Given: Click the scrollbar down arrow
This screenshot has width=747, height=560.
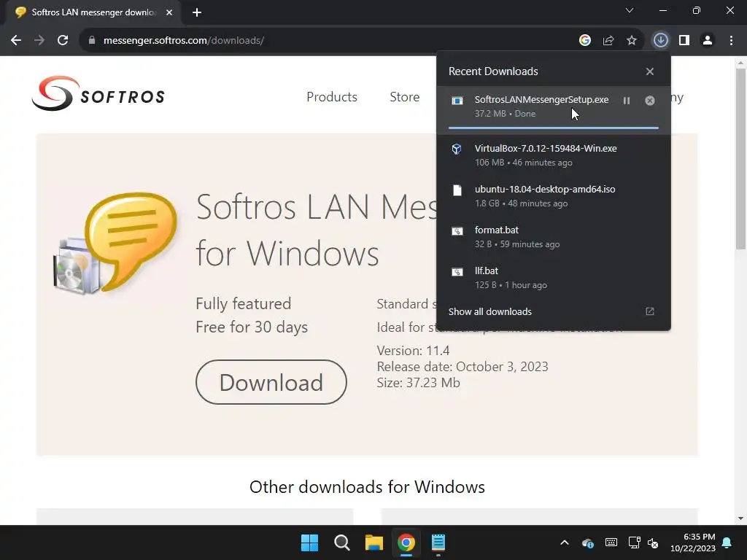Looking at the screenshot, I should tap(740, 518).
